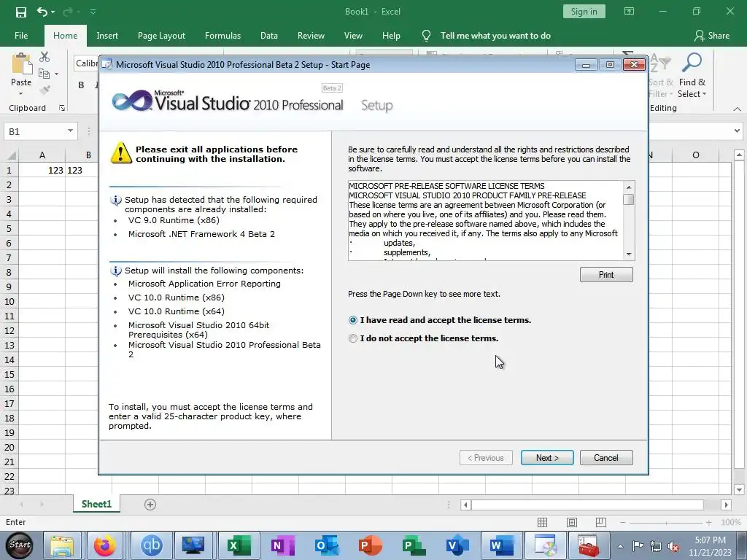Click the Format Painter brush icon
747x560 pixels.
[44, 90]
